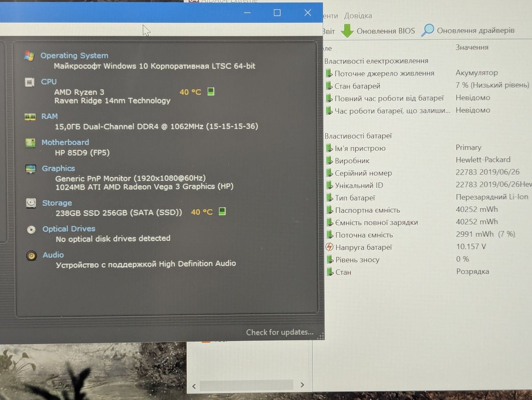532x400 pixels.
Task: Click the Storage drive icon
Action: pyautogui.click(x=31, y=203)
